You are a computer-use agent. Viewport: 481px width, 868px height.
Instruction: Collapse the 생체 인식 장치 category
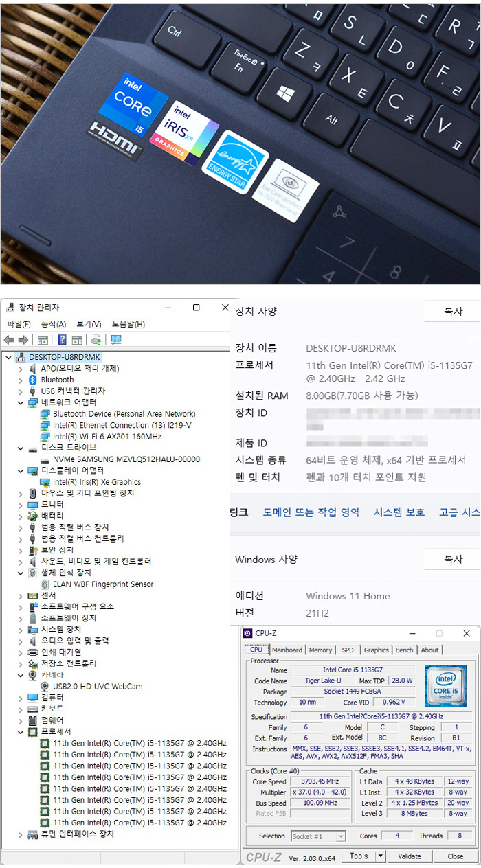point(21,573)
